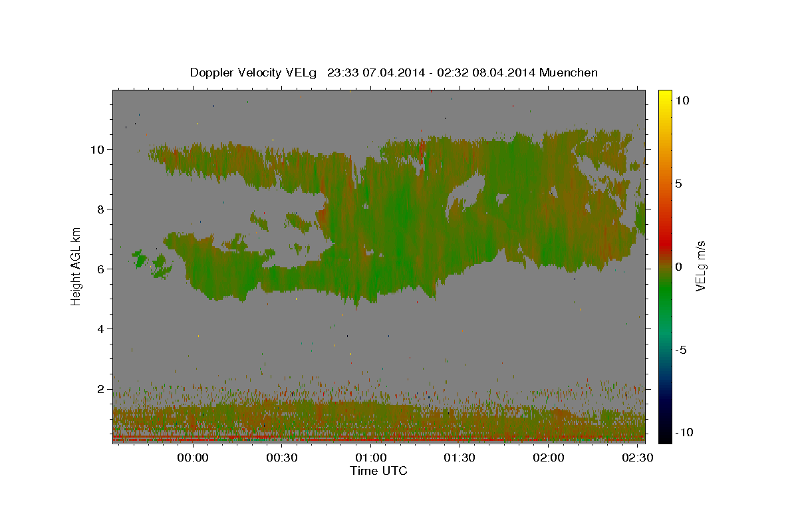The image size is (798, 532).
Task: Click the 02:00 time tick label
Action: [549, 458]
